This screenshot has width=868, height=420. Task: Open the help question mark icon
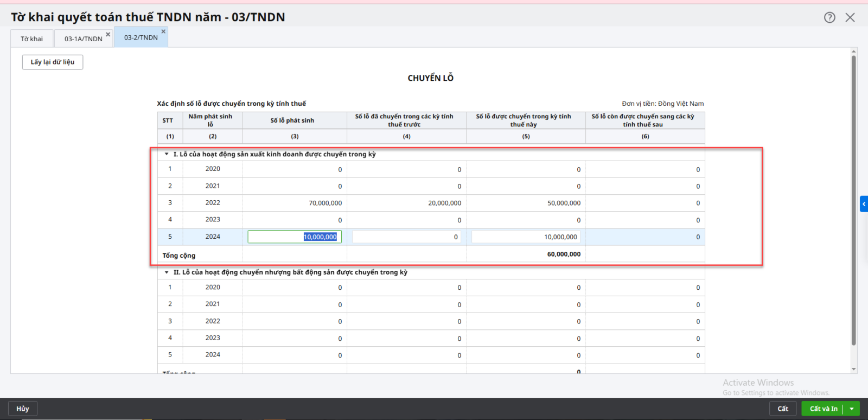tap(829, 17)
